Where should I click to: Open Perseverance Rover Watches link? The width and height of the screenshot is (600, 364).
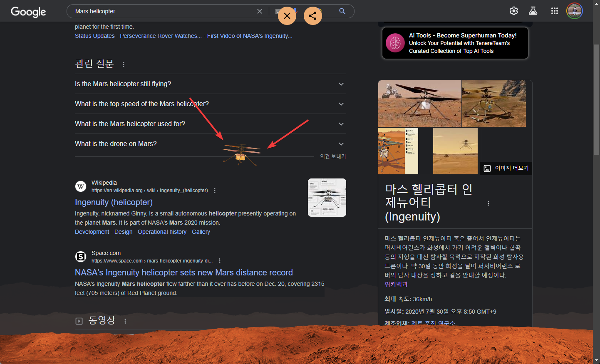click(x=161, y=36)
